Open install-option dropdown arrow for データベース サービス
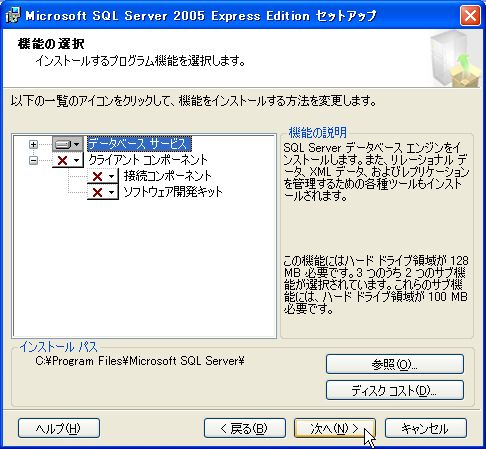 click(x=77, y=144)
